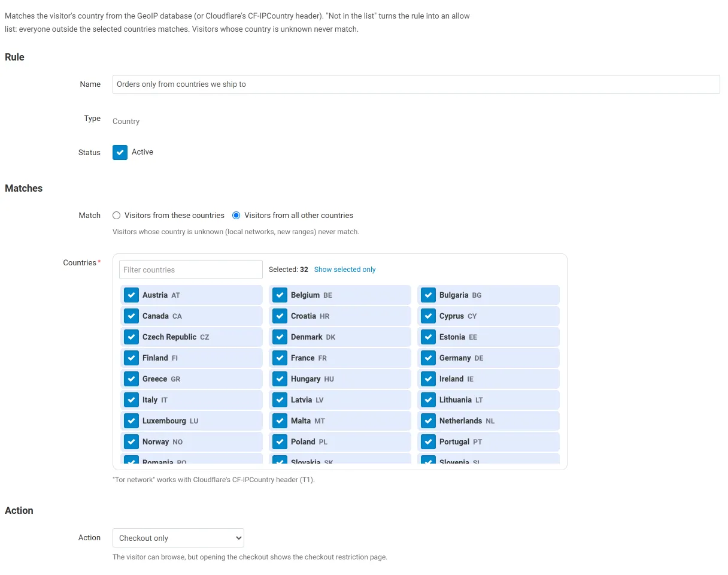Toggle the Denmark checkbox
The width and height of the screenshot is (728, 575).
pos(280,337)
